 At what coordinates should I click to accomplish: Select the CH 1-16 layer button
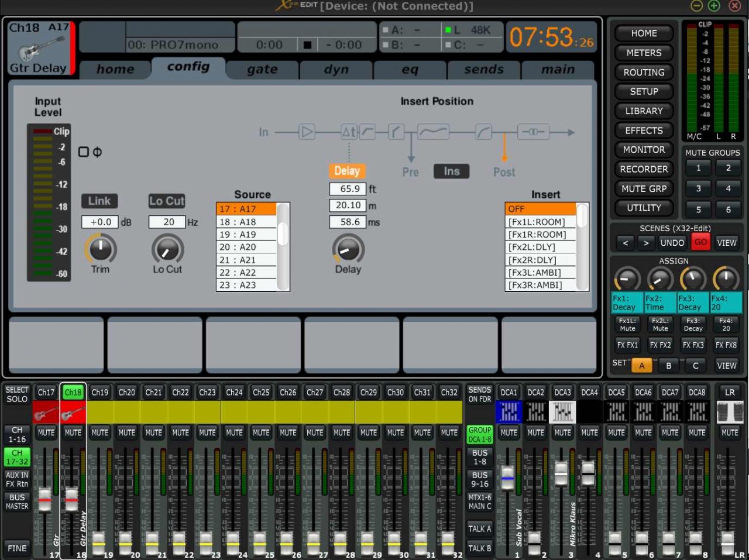[17, 434]
